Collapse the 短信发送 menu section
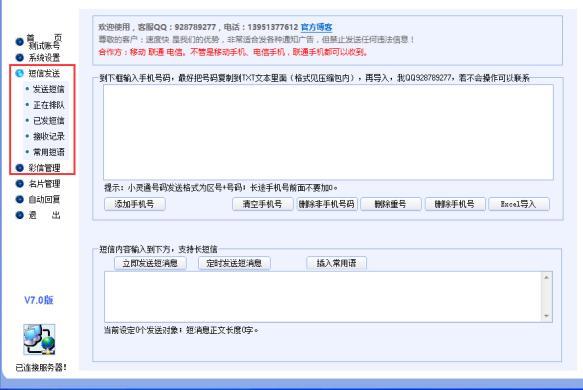 [x=44, y=73]
